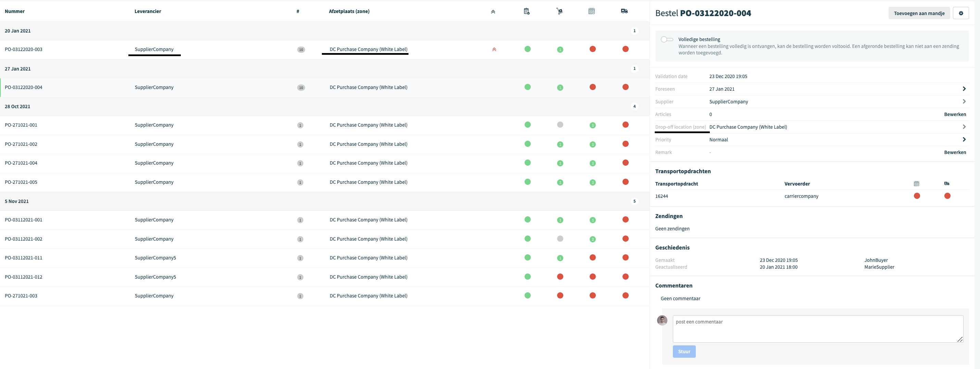
Task: Open Drop-off location zone row chevron
Action: point(964,127)
